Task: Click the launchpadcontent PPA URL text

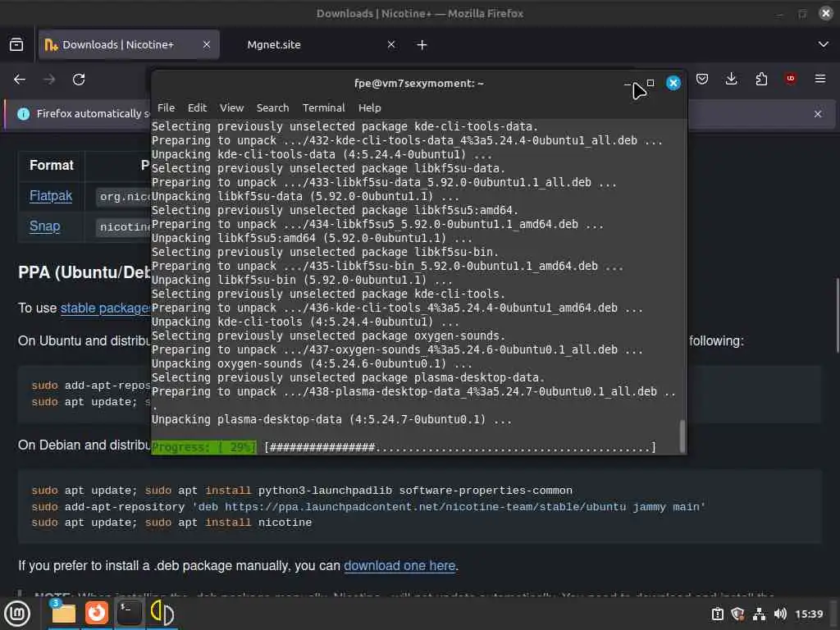Action: click(426, 507)
